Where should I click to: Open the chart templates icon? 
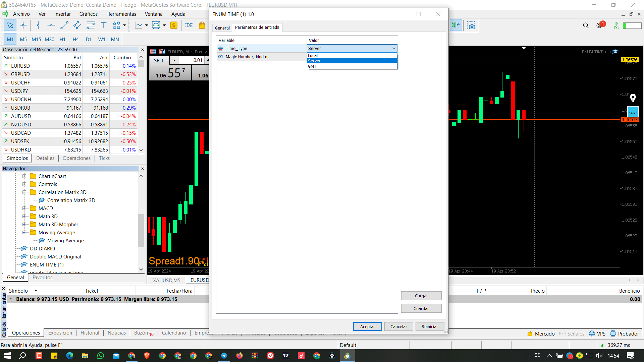pos(156,25)
